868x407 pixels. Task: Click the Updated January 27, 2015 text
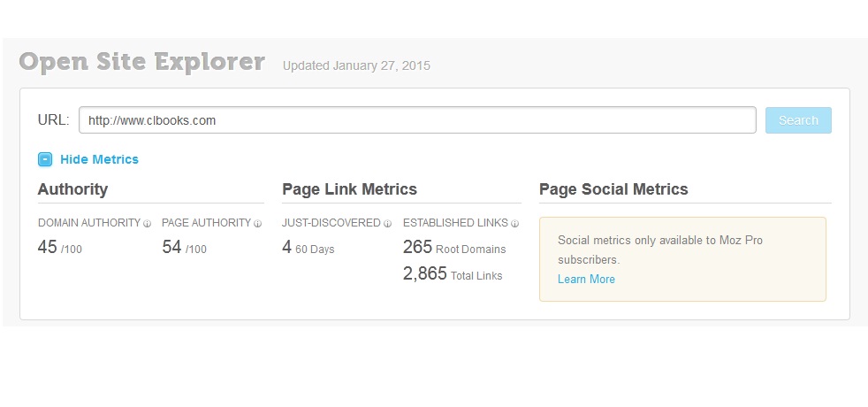pos(356,65)
